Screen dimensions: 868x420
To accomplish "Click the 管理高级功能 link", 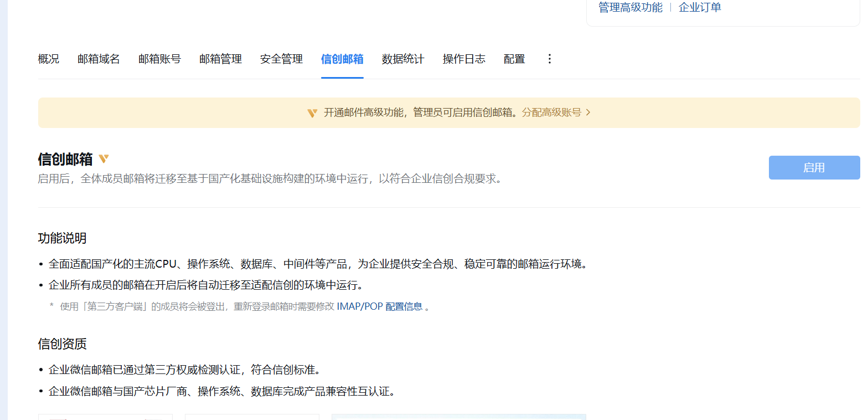I will point(630,7).
